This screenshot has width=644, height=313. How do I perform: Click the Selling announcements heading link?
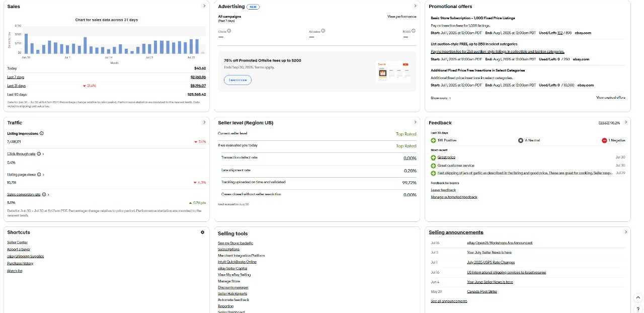456,232
